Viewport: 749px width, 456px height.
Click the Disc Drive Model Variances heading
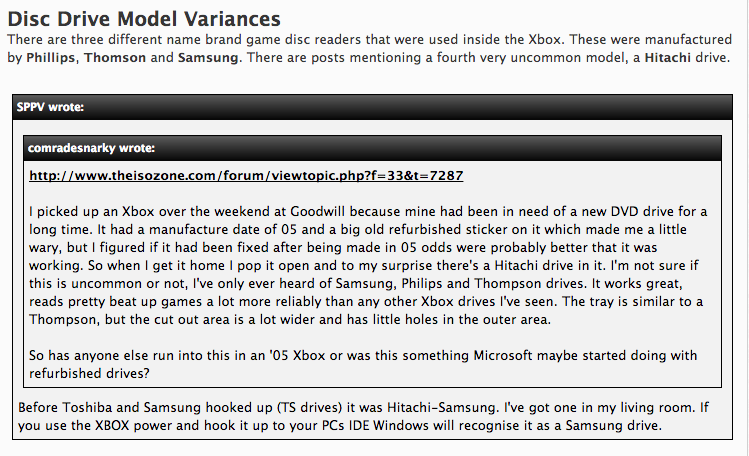[144, 19]
